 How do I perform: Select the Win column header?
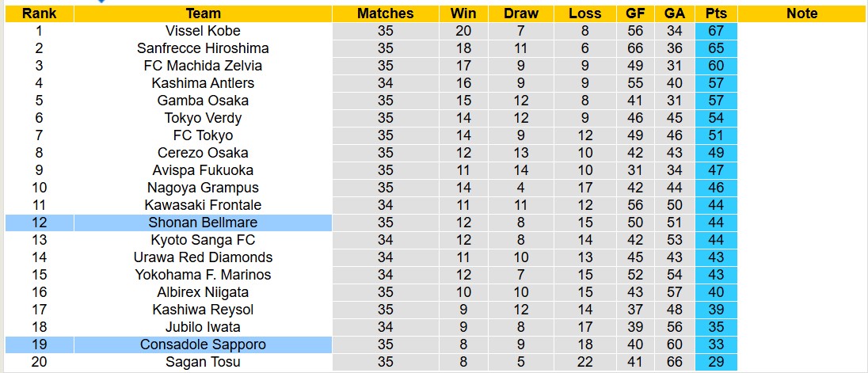463,13
